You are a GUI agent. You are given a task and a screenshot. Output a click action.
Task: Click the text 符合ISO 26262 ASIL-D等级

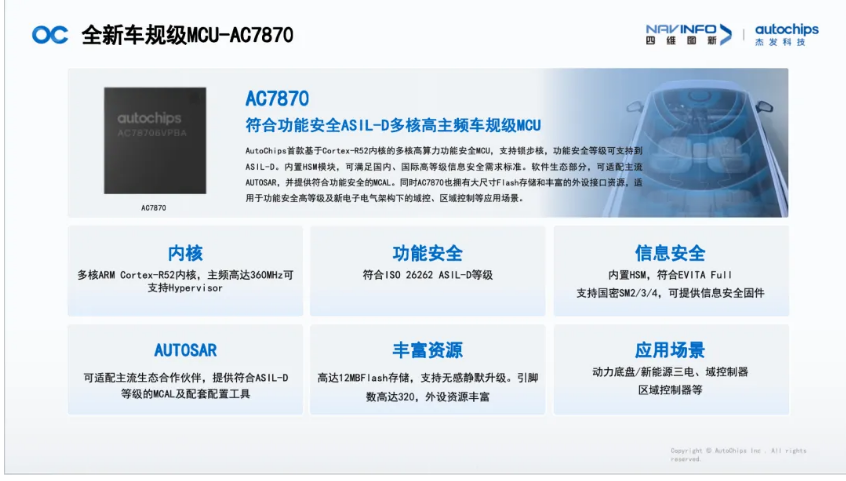[427, 275]
